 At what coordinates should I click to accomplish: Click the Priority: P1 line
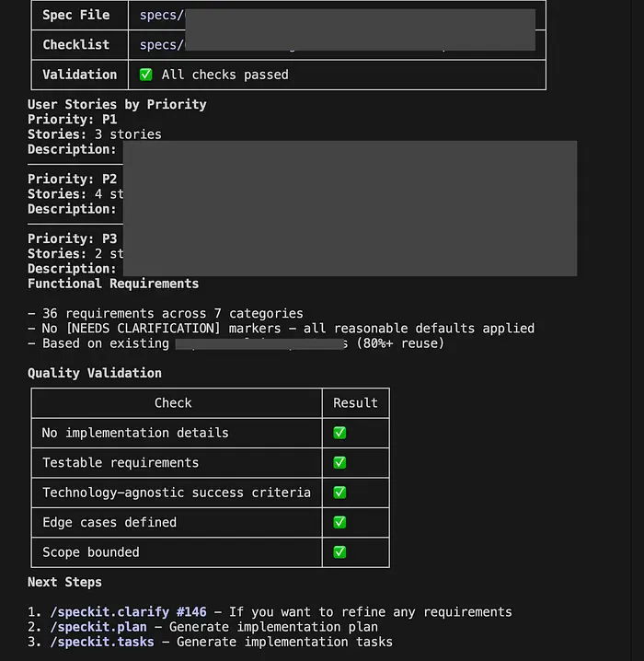(72, 120)
